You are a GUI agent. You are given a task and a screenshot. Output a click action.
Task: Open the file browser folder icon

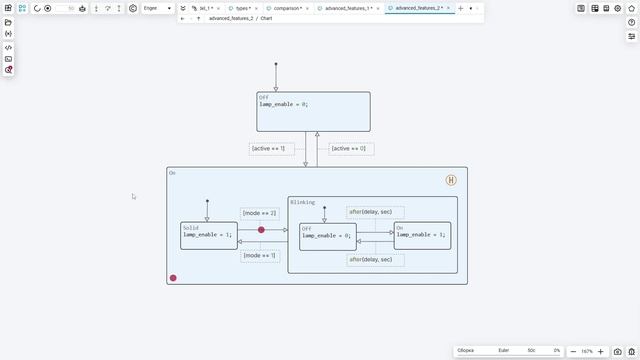8,22
